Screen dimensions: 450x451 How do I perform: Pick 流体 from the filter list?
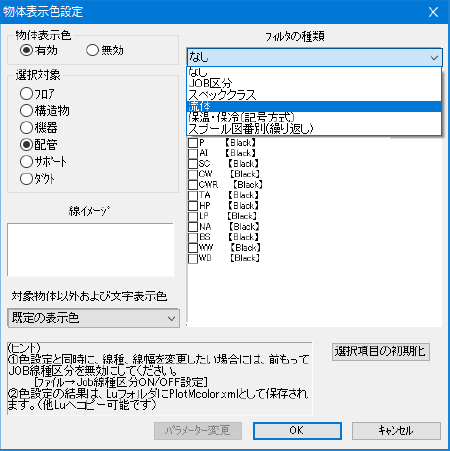pos(314,106)
